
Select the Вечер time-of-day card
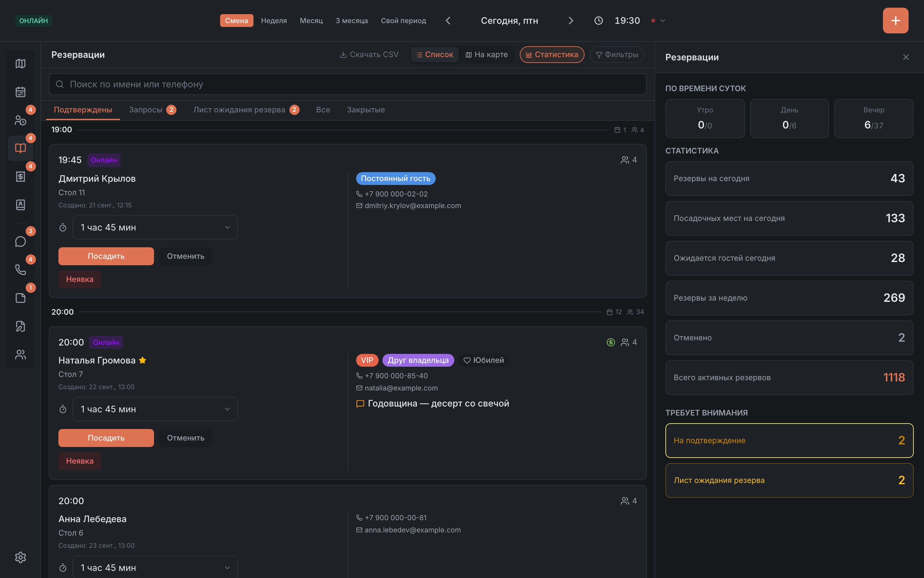(x=874, y=118)
